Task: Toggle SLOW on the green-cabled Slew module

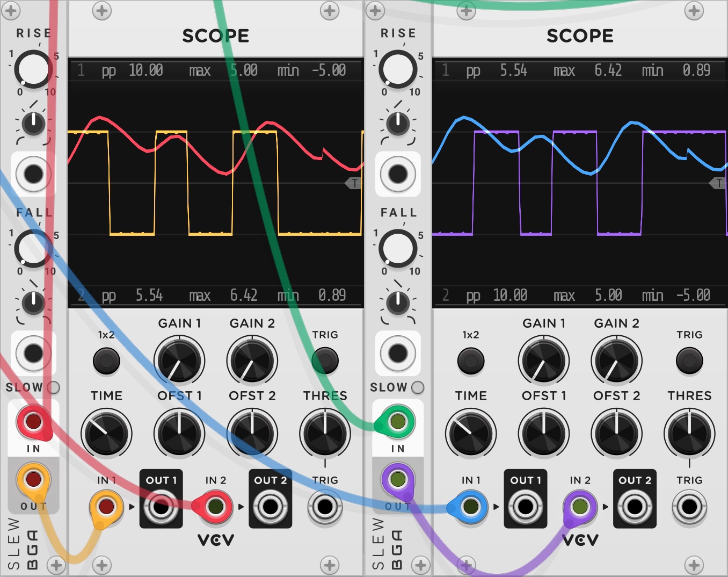Action: [x=418, y=387]
